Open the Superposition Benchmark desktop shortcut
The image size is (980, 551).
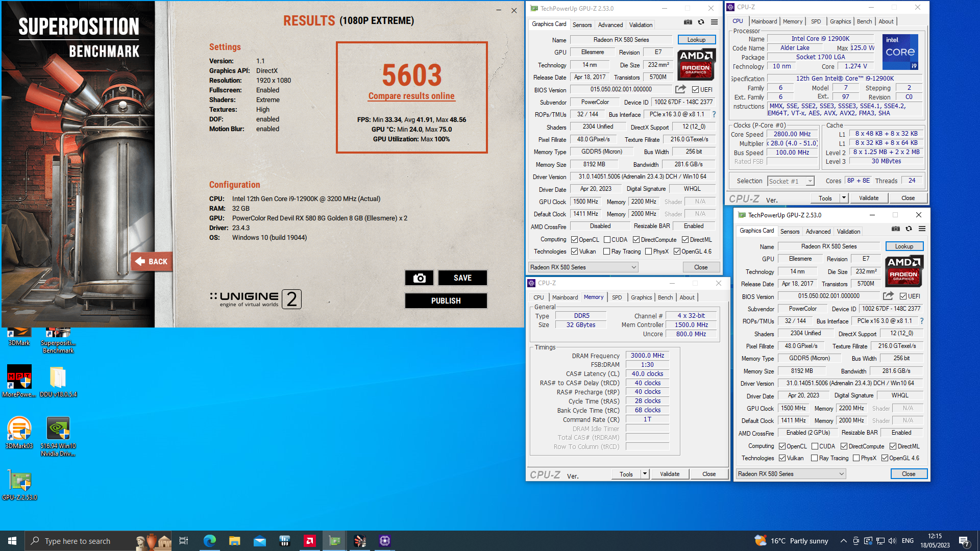point(58,340)
